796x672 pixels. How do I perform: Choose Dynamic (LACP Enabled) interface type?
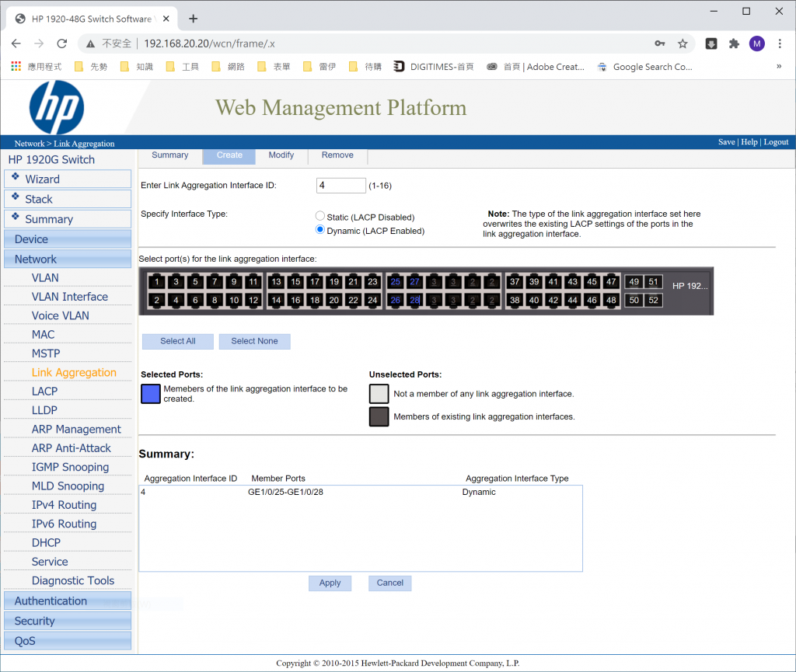[x=319, y=230]
